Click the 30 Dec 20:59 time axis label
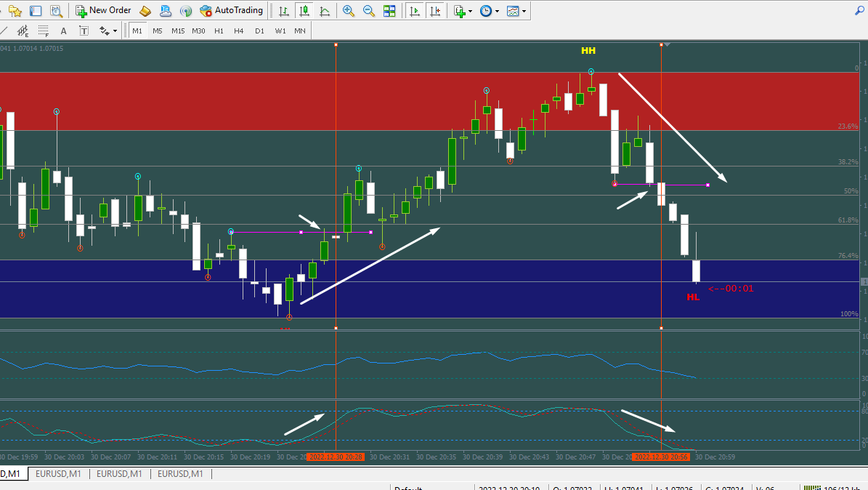The width and height of the screenshot is (868, 490). 715,457
